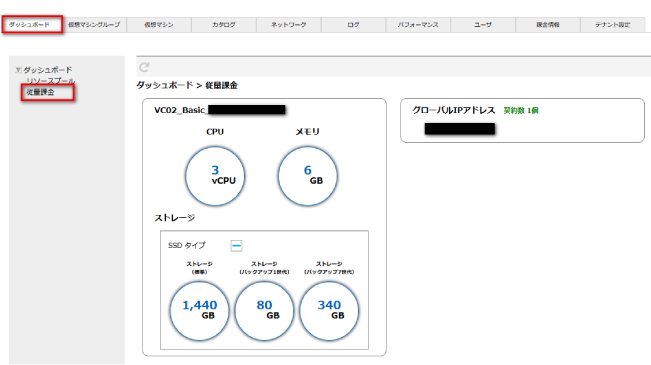Click the ストレージ (バックアップ7世代) label
The height and width of the screenshot is (365, 651).
(x=329, y=268)
